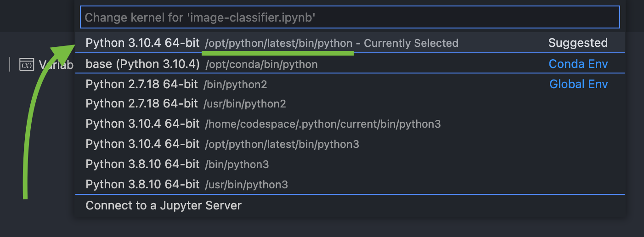Click the /home/codespace/.python/current/bin/python3 path
This screenshot has height=237, width=644.
(322, 124)
